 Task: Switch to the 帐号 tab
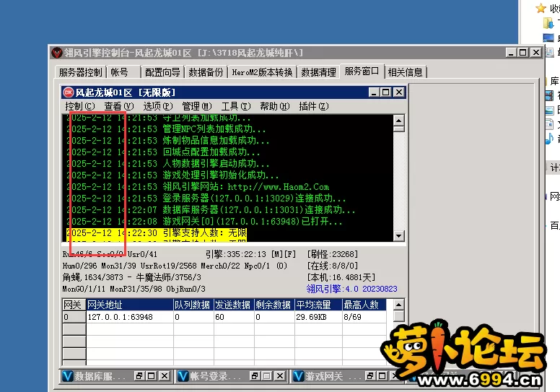(x=120, y=72)
